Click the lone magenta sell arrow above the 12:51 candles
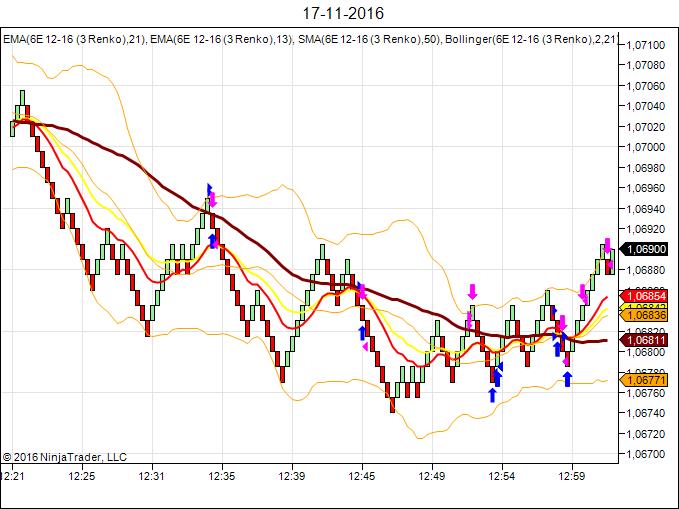The width and height of the screenshot is (679, 509). [x=472, y=291]
